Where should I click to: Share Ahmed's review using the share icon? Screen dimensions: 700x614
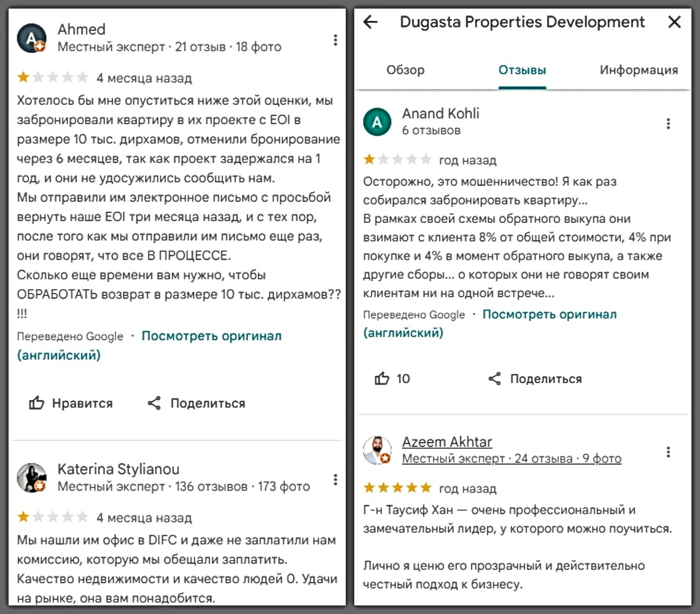154,403
